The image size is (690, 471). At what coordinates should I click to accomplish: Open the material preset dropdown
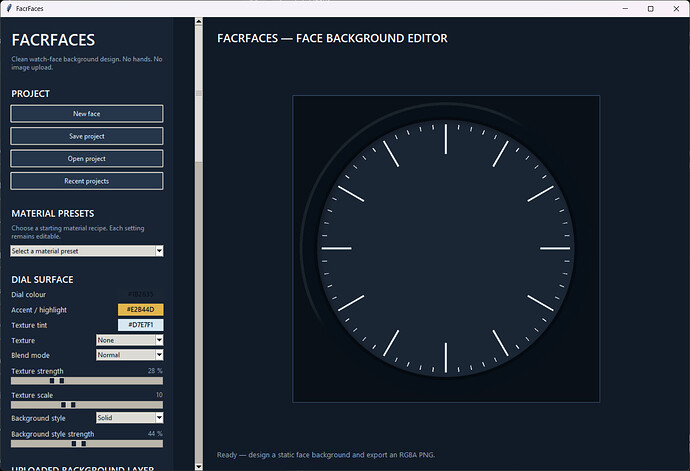[87, 251]
